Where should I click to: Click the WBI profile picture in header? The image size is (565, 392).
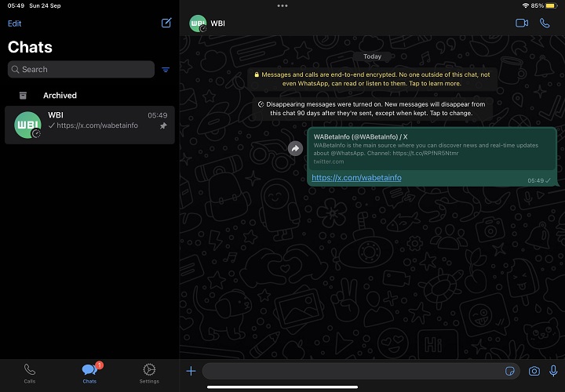[198, 24]
